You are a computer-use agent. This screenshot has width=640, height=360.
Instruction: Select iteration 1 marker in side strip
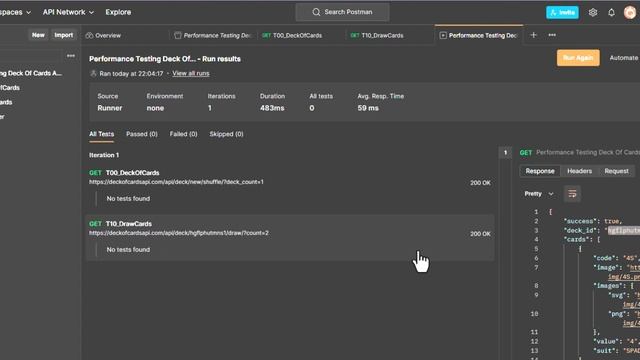click(505, 153)
